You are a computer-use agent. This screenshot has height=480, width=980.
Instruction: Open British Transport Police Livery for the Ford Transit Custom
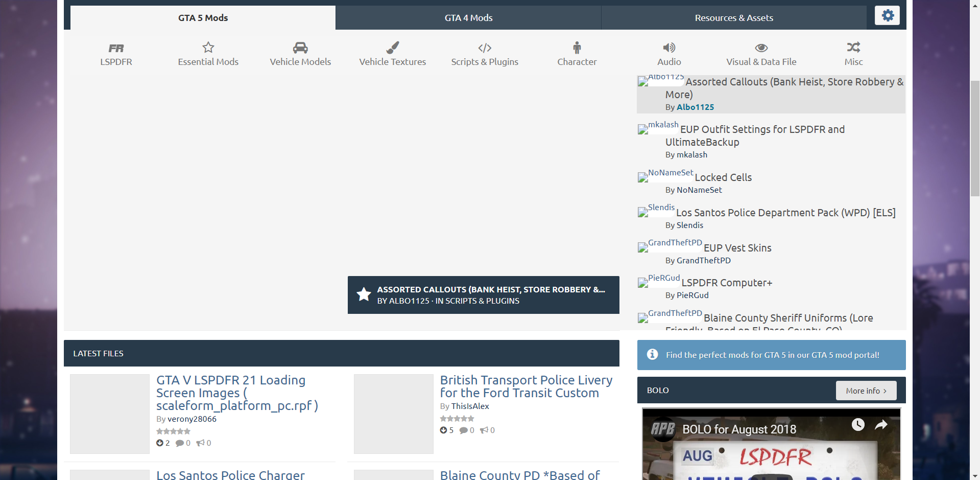tap(526, 386)
